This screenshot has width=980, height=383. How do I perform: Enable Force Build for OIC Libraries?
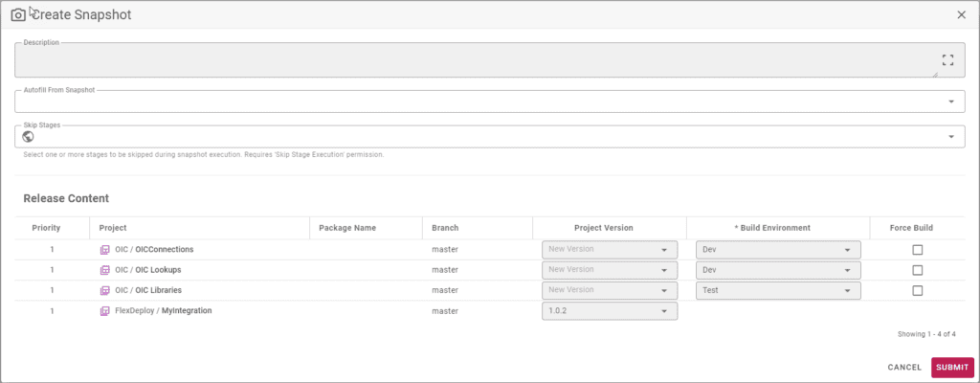click(x=917, y=290)
